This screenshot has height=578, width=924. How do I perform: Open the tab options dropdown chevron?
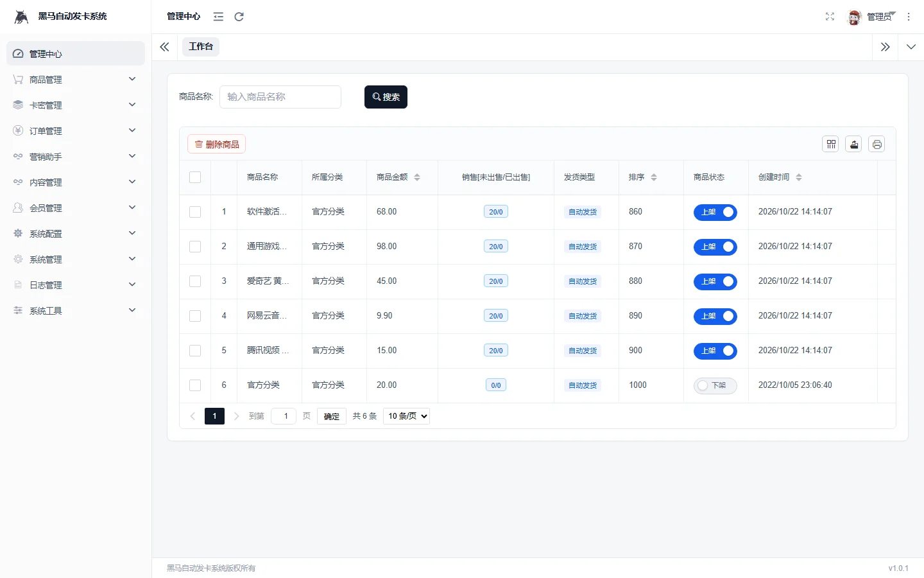point(911,47)
